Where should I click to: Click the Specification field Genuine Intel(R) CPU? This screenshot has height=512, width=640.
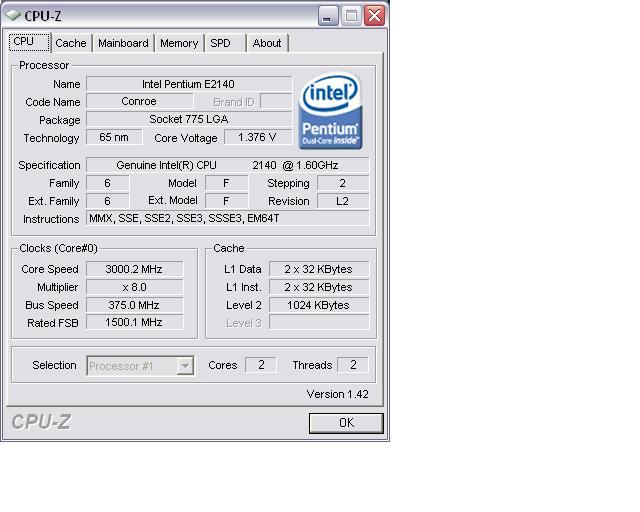point(227,165)
